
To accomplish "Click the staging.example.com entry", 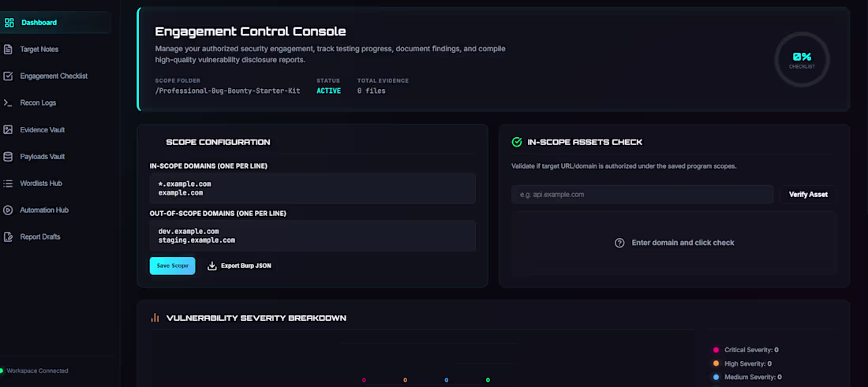I will (x=196, y=240).
